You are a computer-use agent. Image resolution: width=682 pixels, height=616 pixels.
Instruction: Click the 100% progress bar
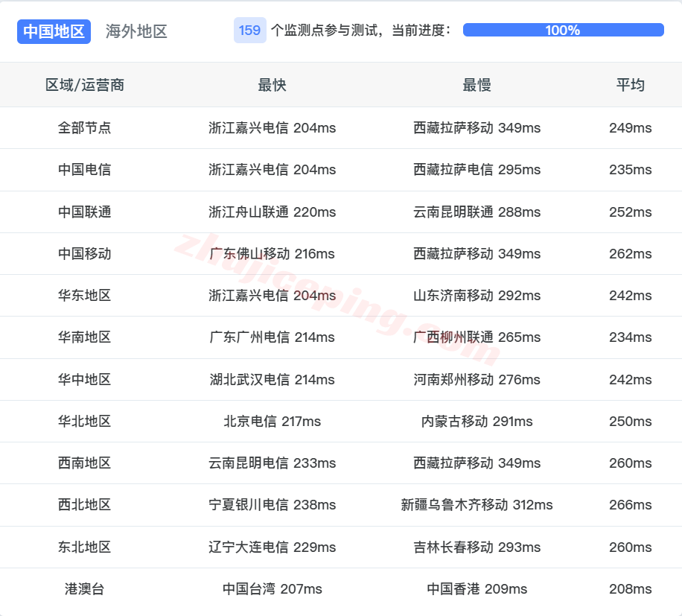tap(562, 31)
